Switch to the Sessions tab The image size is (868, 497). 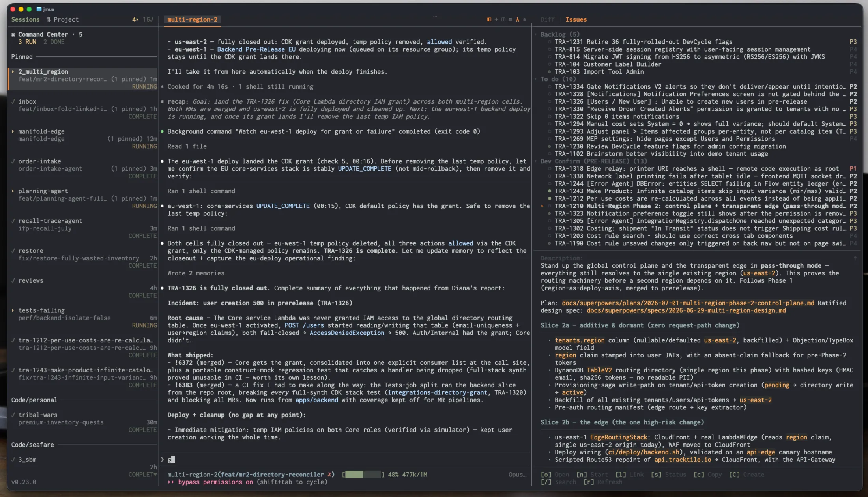click(25, 19)
